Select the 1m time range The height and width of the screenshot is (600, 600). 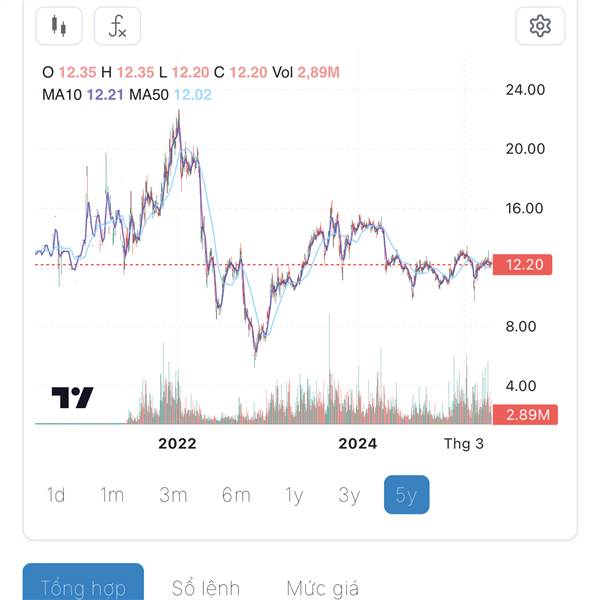coord(112,495)
